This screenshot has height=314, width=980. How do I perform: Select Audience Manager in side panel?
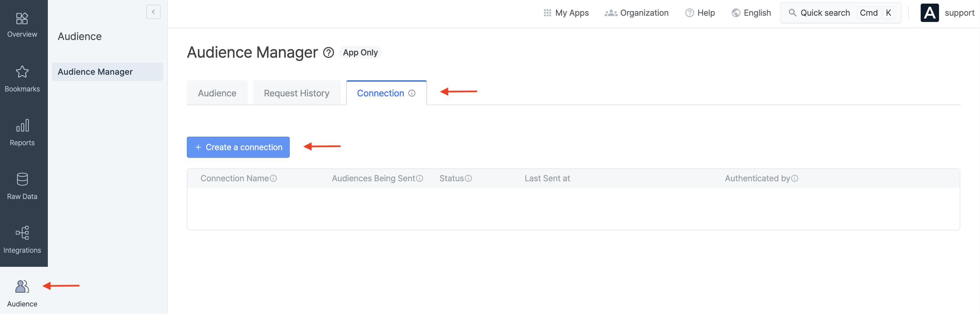(107, 71)
